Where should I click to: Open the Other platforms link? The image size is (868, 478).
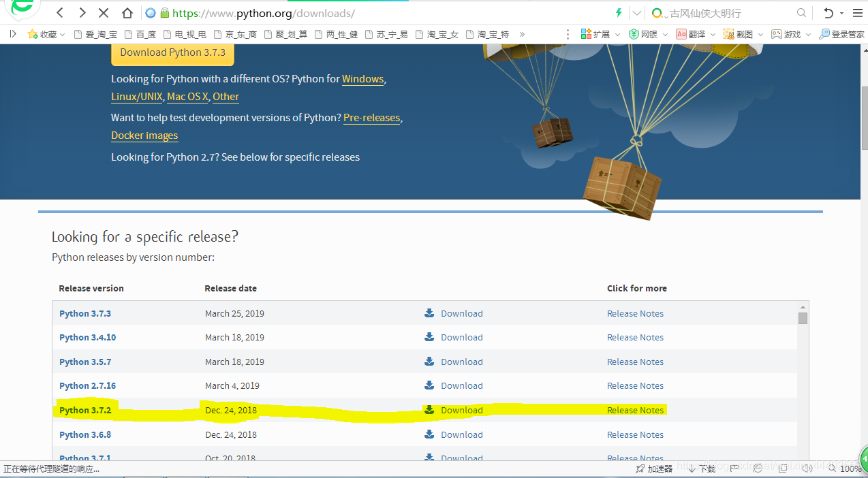pyautogui.click(x=226, y=97)
